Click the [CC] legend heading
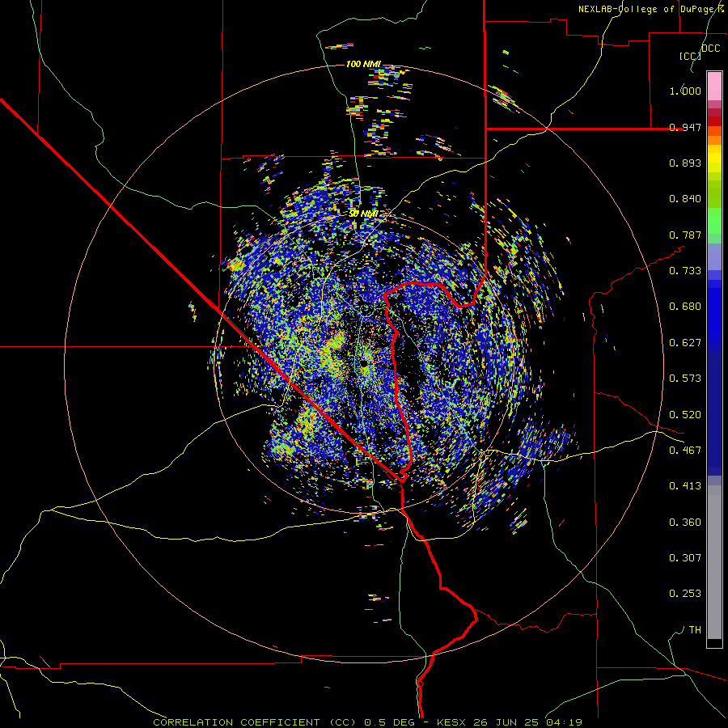Screen dimensions: 728x728 tap(691, 56)
